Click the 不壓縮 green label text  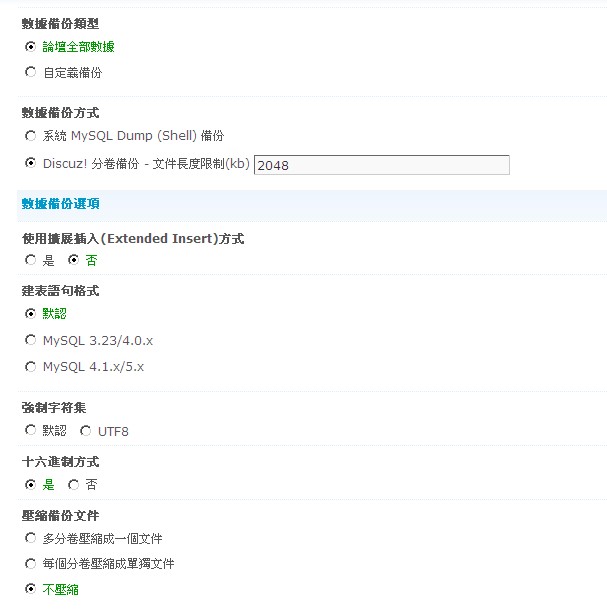[61, 590]
